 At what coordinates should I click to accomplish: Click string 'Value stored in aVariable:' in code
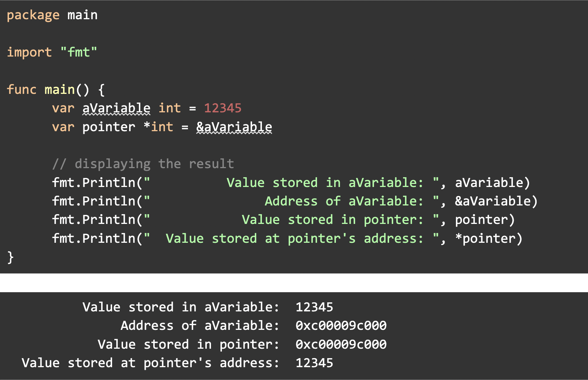tap(325, 183)
